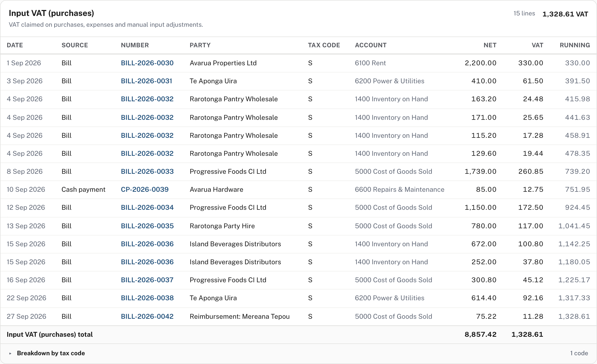Select party Reimbursement: Mereana Tepou

[x=240, y=316]
